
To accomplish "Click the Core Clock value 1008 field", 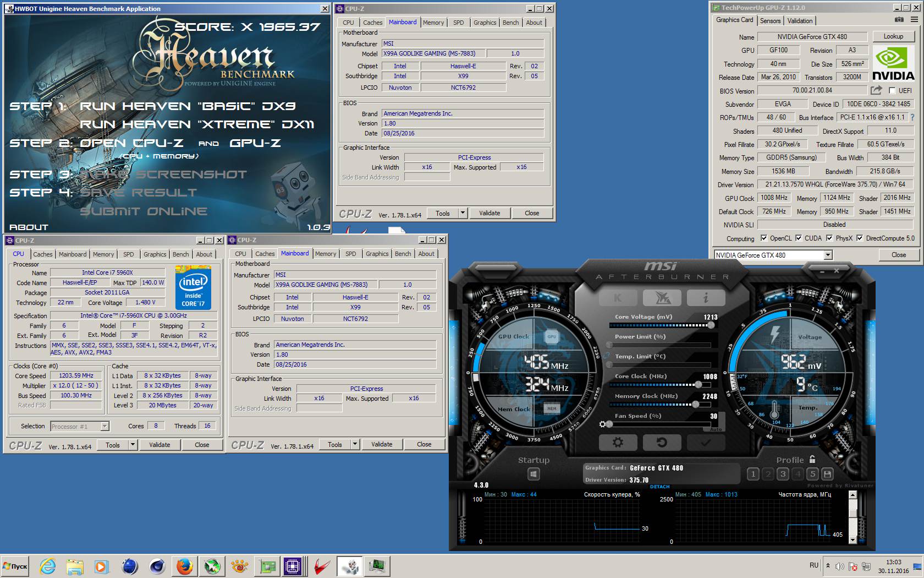I will (710, 377).
